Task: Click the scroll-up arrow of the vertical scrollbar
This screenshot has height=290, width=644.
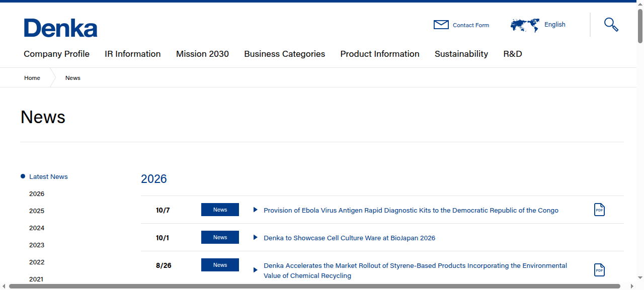Action: click(640, 4)
